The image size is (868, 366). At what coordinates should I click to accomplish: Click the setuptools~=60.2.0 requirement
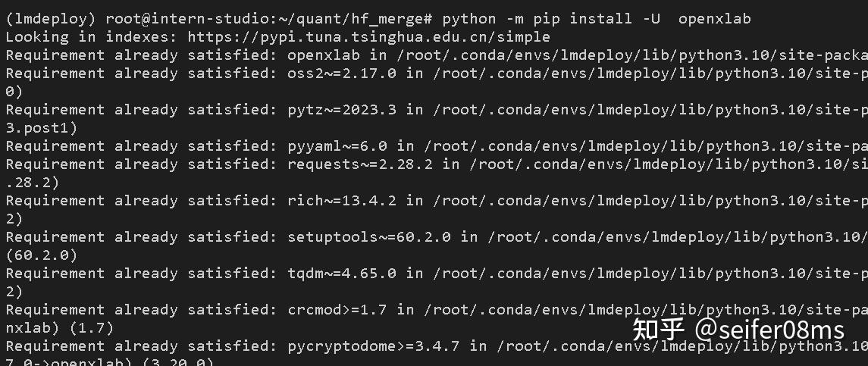pos(369,236)
